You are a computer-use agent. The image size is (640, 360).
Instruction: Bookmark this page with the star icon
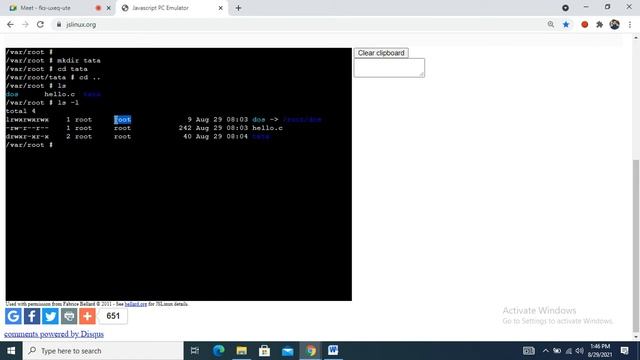(x=566, y=24)
